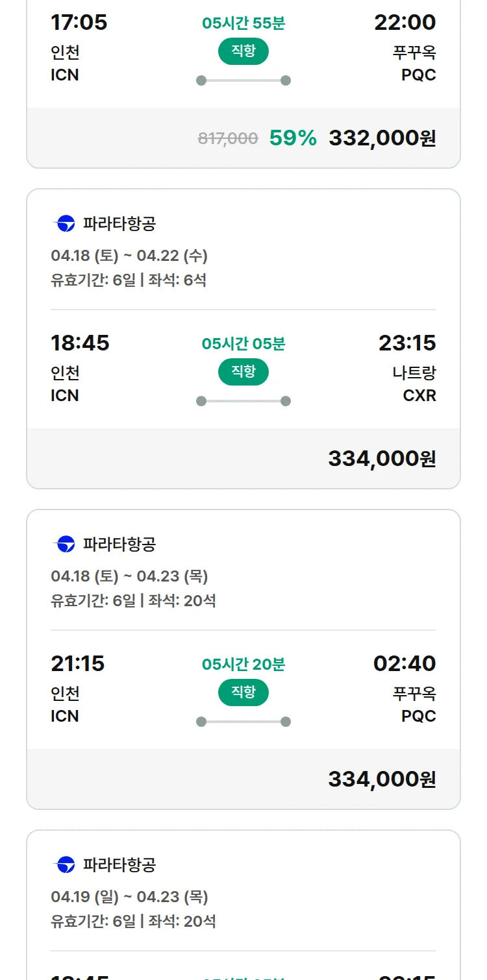
Task: Tap the 직항 badge on the 21:15 flight
Action: point(243,693)
